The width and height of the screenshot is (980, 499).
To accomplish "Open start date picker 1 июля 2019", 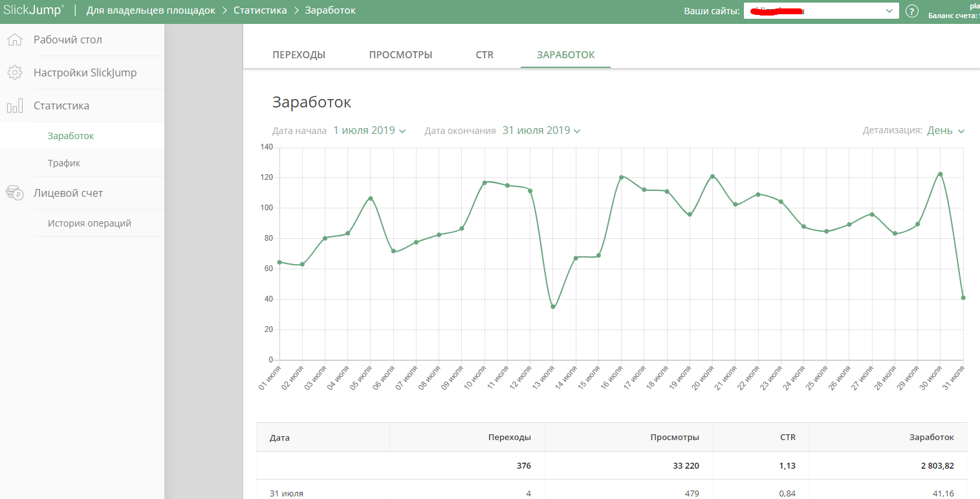I will (x=369, y=131).
